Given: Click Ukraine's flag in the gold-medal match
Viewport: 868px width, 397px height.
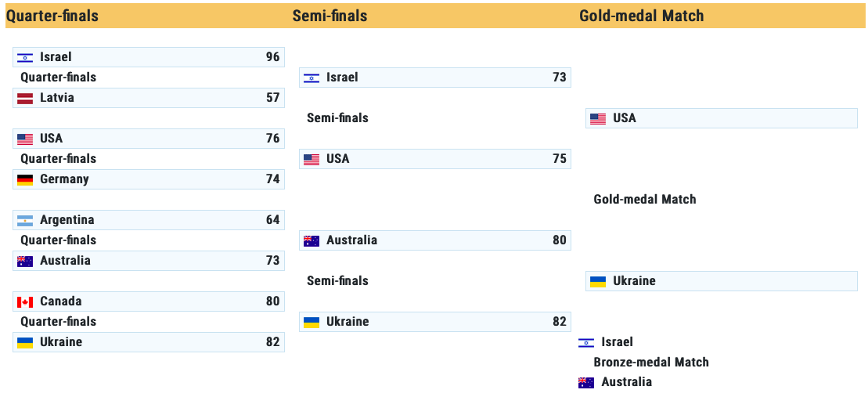Looking at the screenshot, I should point(598,281).
